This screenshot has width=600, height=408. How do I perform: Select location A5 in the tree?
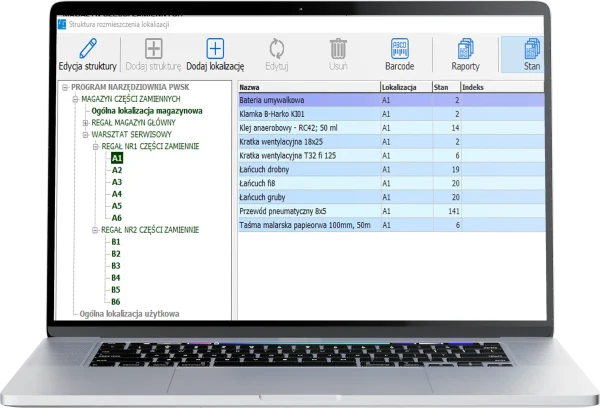point(117,206)
